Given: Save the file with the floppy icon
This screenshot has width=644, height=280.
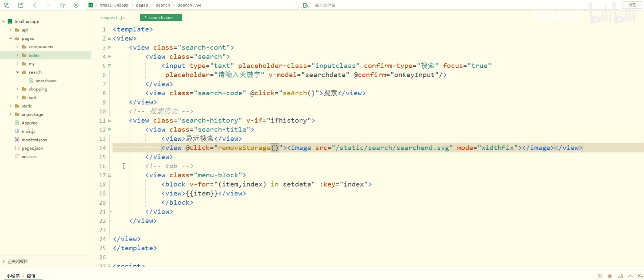Looking at the screenshot, I should (20, 5).
